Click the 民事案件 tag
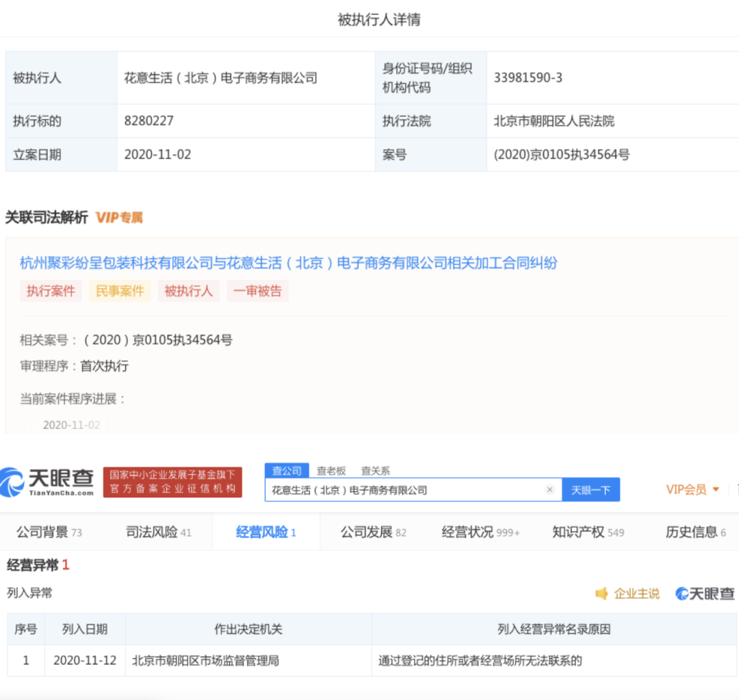This screenshot has width=739, height=700. pyautogui.click(x=120, y=291)
